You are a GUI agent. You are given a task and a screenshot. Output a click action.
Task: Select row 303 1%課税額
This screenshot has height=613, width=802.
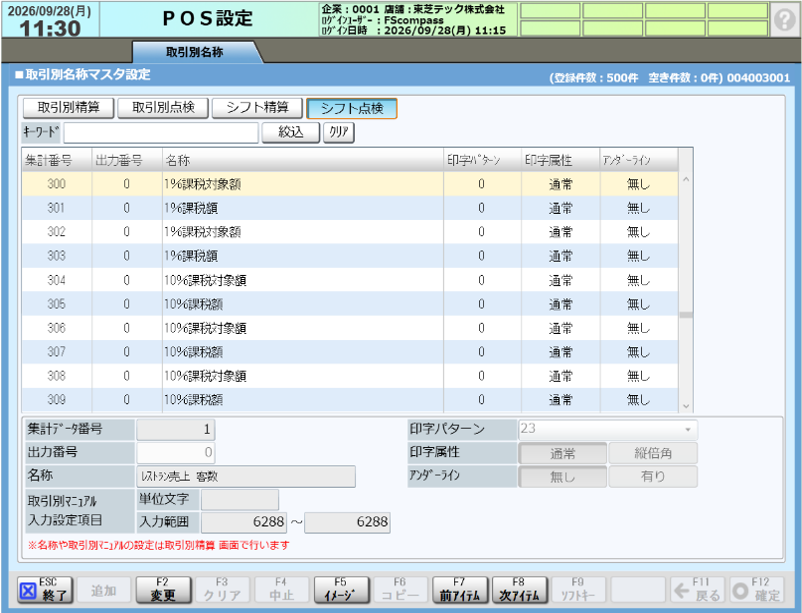[350, 256]
